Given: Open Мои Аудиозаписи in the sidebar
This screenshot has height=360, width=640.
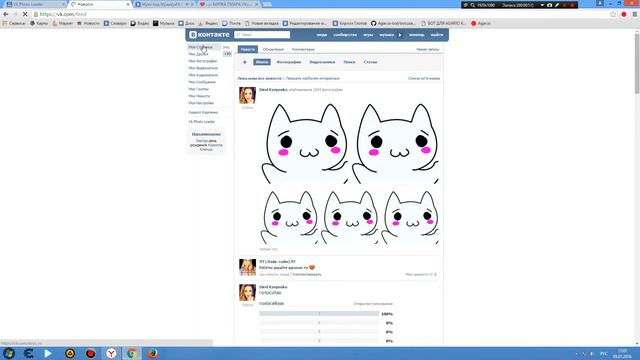Looking at the screenshot, I should pos(203,75).
